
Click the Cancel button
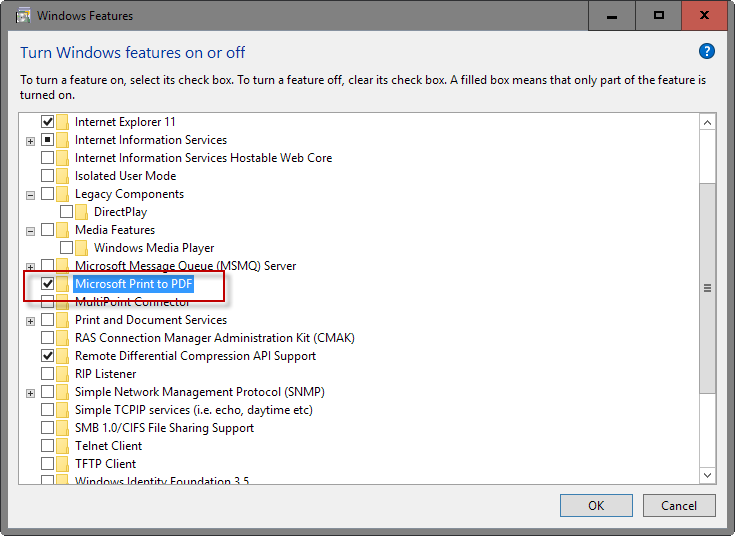(x=679, y=506)
